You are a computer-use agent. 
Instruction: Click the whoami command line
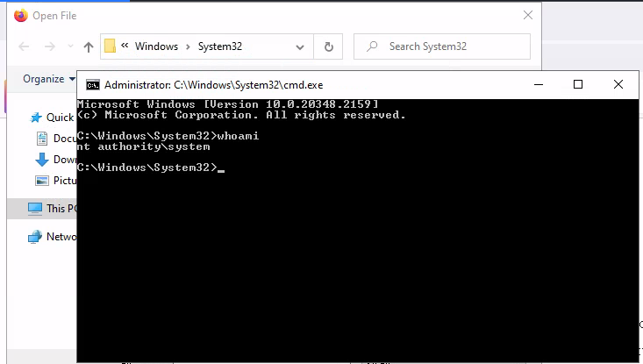click(168, 136)
